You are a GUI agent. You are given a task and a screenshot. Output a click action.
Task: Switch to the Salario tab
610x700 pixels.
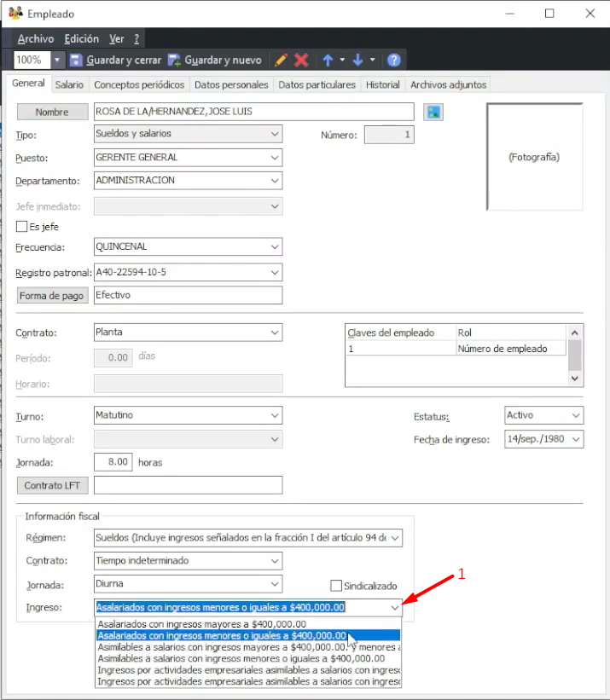(69, 85)
